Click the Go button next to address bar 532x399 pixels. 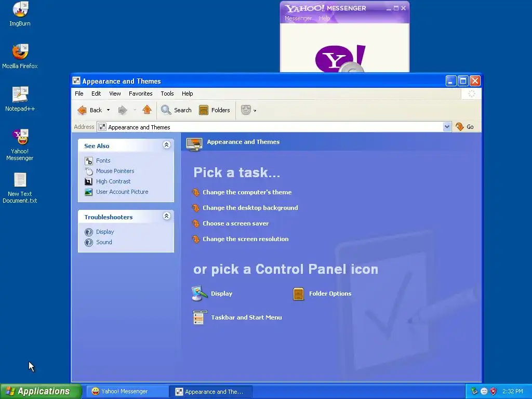pos(465,127)
